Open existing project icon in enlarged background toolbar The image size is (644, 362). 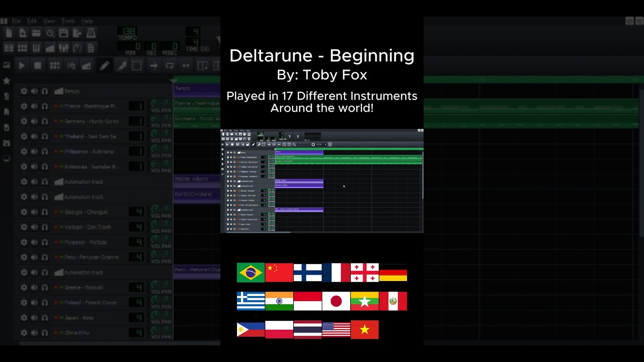click(36, 33)
